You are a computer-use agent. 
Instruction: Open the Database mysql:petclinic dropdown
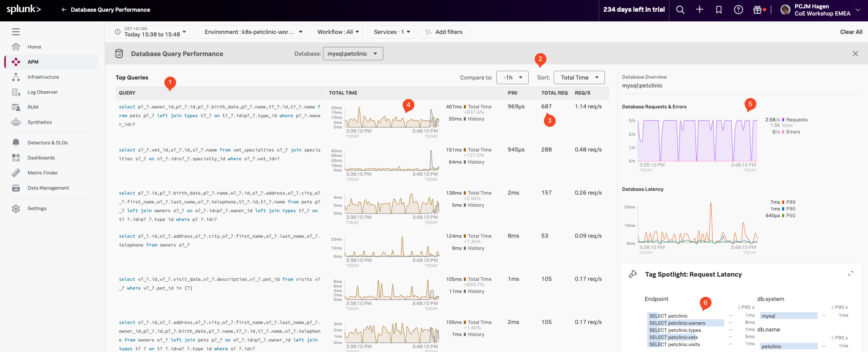coord(353,54)
